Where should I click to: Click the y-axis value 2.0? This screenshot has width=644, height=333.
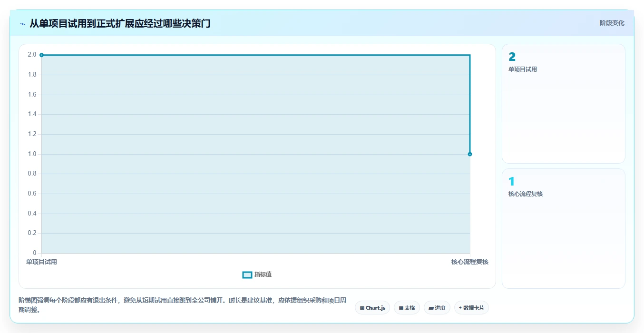(32, 55)
